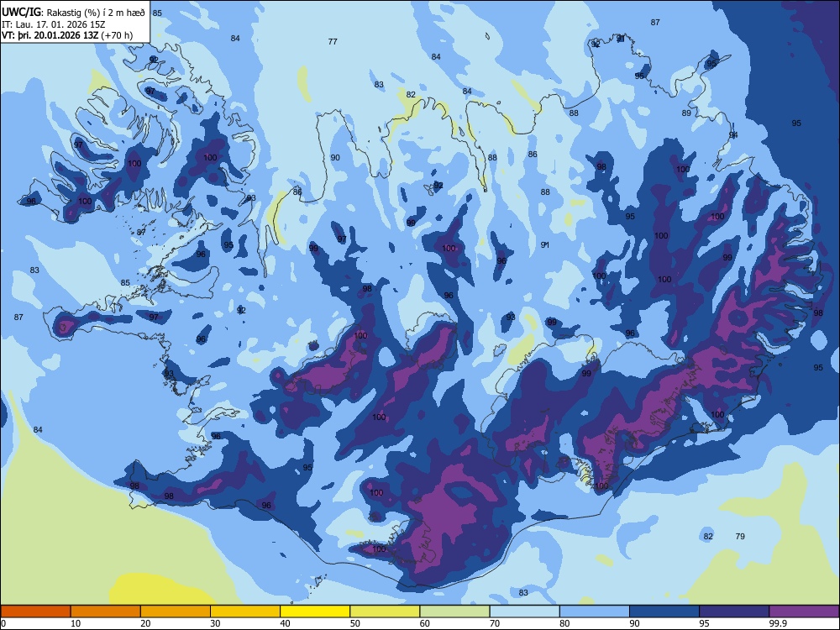Click the pale blue 70–80 legend swatch
The width and height of the screenshot is (840, 630).
pos(524,612)
